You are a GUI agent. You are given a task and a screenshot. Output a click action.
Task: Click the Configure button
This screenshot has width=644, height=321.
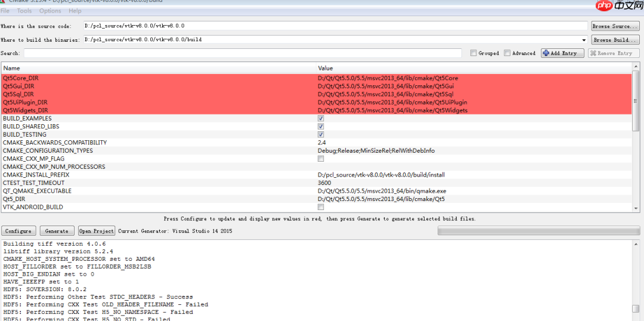[x=18, y=231]
